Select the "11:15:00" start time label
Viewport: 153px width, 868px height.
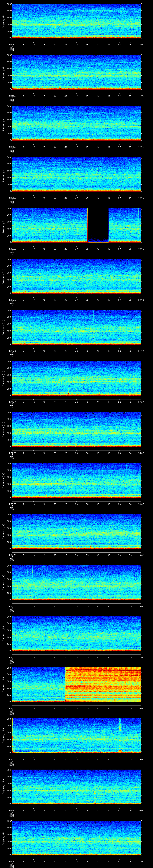[12, 96]
